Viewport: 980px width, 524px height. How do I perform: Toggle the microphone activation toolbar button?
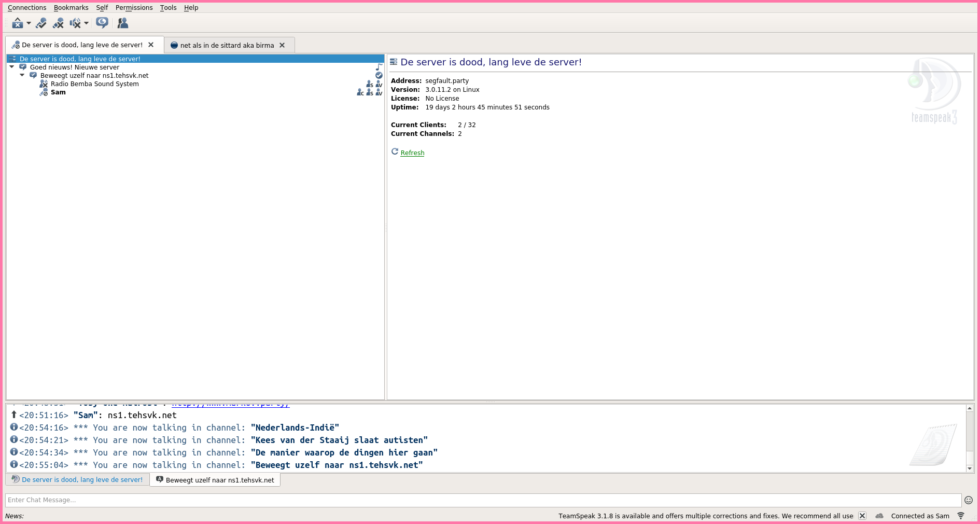41,23
